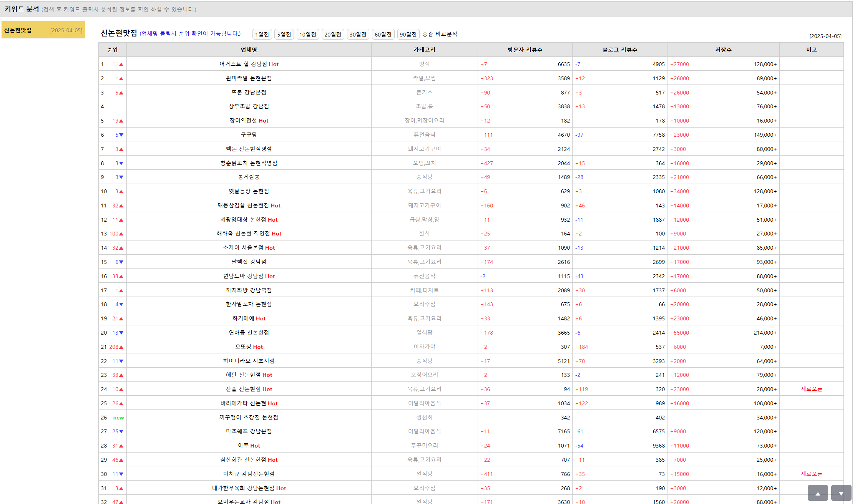Click the blue down arrow for rank 6

[x=121, y=135]
